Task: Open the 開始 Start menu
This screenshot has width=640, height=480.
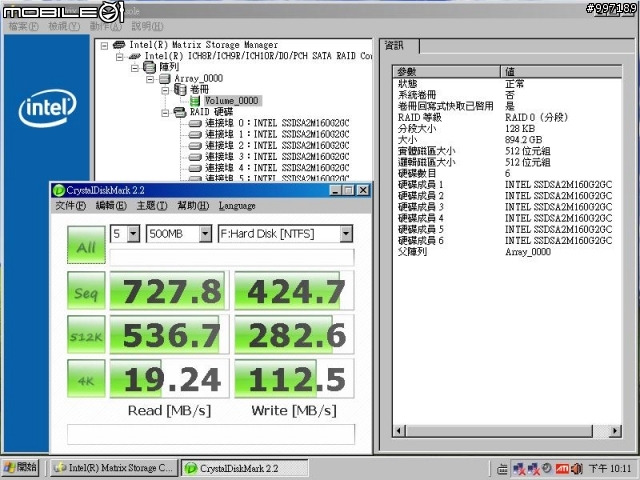Action: point(21,468)
